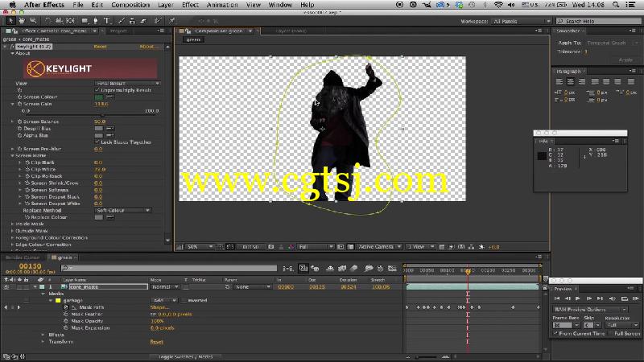Click the play button in Preview panel
The width and height of the screenshot is (644, 362).
point(578,298)
